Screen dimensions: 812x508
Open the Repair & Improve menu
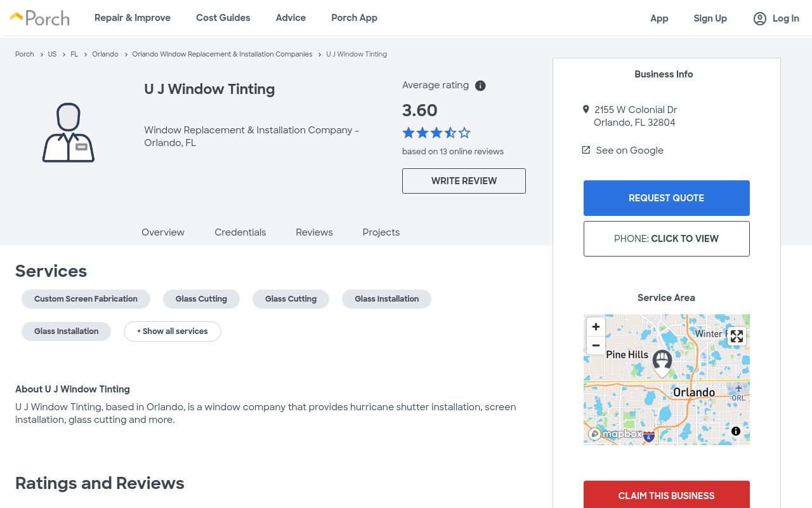pyautogui.click(x=133, y=18)
